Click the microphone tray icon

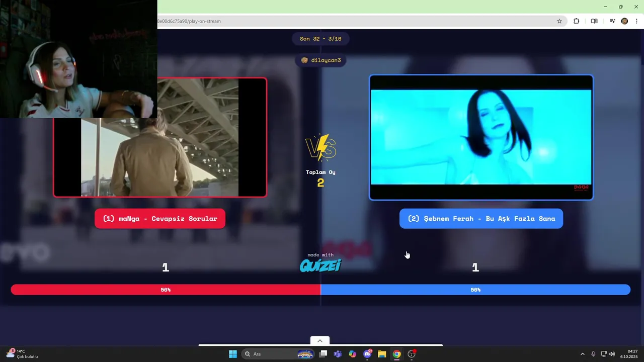(x=593, y=354)
